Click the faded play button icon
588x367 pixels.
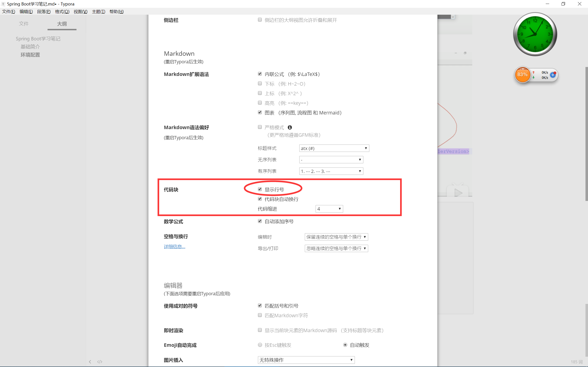pos(458,193)
